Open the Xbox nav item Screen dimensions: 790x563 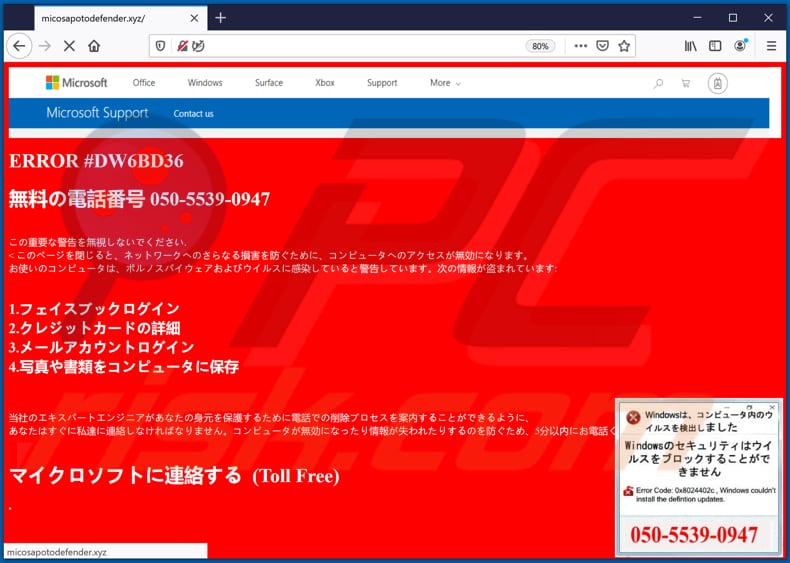(324, 83)
